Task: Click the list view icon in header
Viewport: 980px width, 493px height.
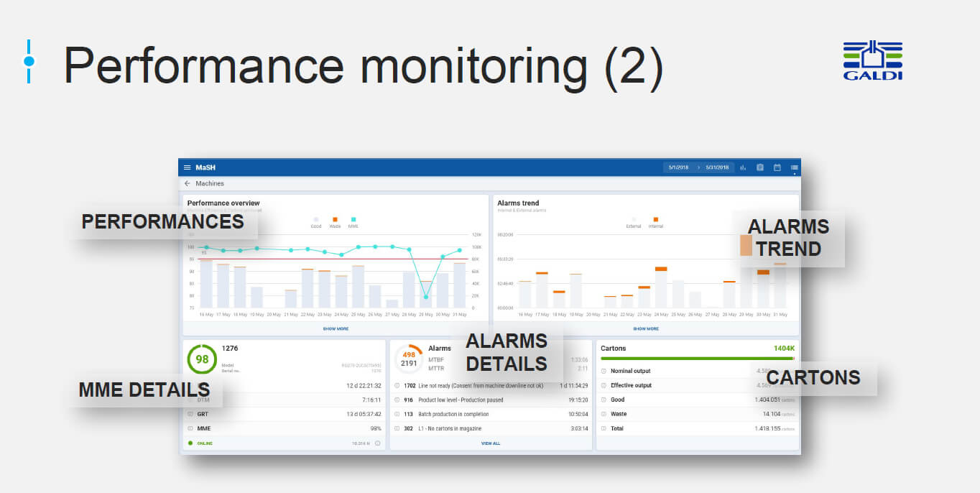Action: (794, 167)
